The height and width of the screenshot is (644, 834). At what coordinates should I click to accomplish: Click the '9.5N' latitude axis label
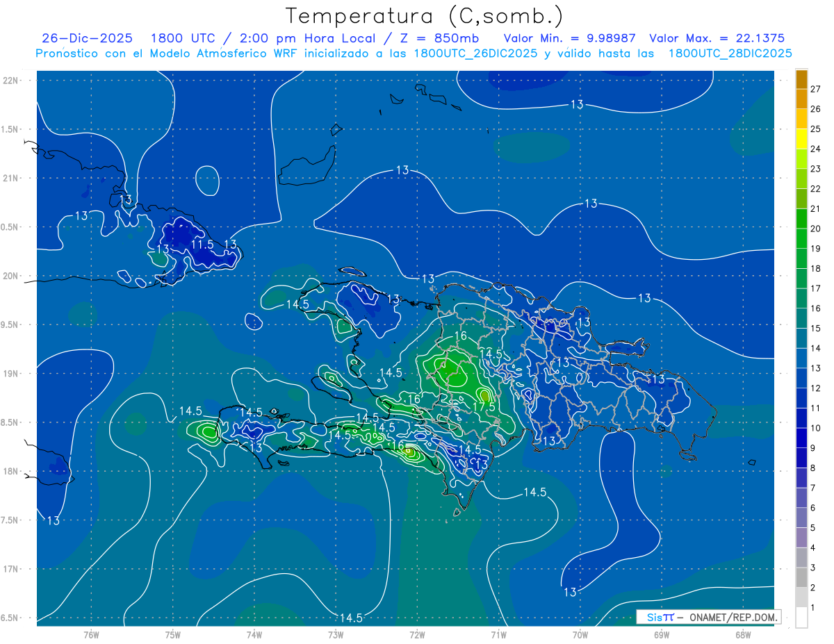point(10,324)
